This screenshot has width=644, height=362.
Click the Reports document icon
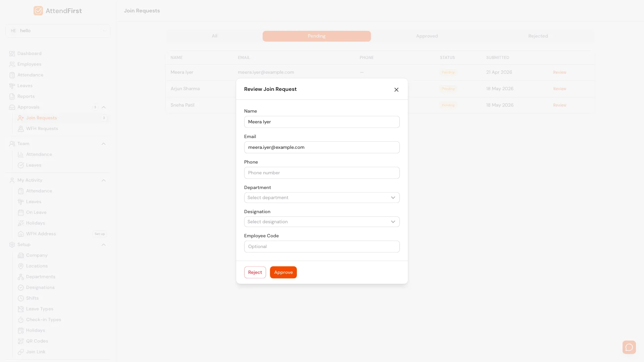point(12,97)
